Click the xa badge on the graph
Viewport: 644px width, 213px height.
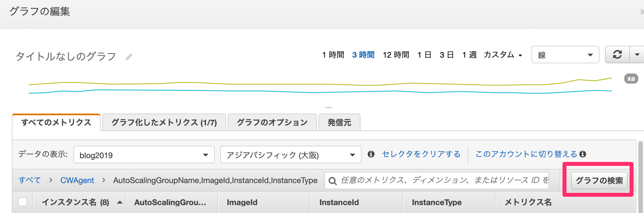631,79
